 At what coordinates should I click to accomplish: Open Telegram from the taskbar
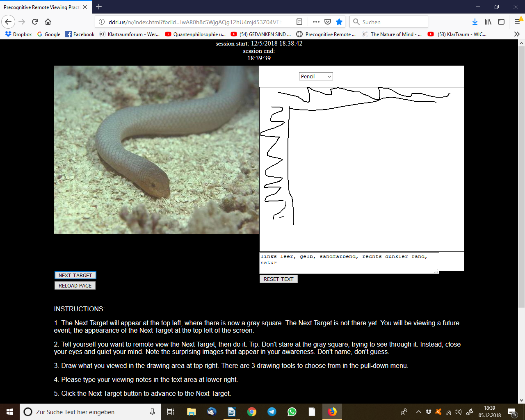pyautogui.click(x=272, y=412)
